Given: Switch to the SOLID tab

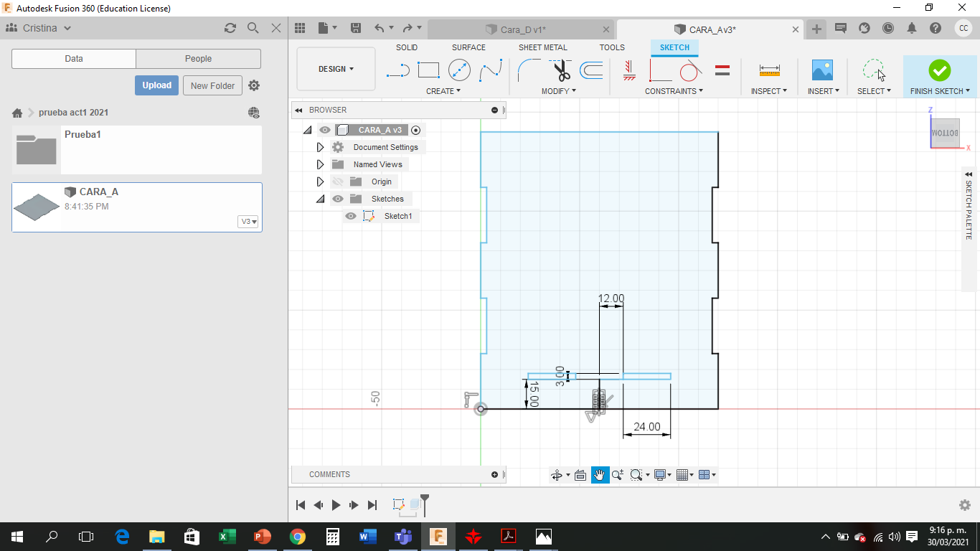Looking at the screenshot, I should [407, 47].
